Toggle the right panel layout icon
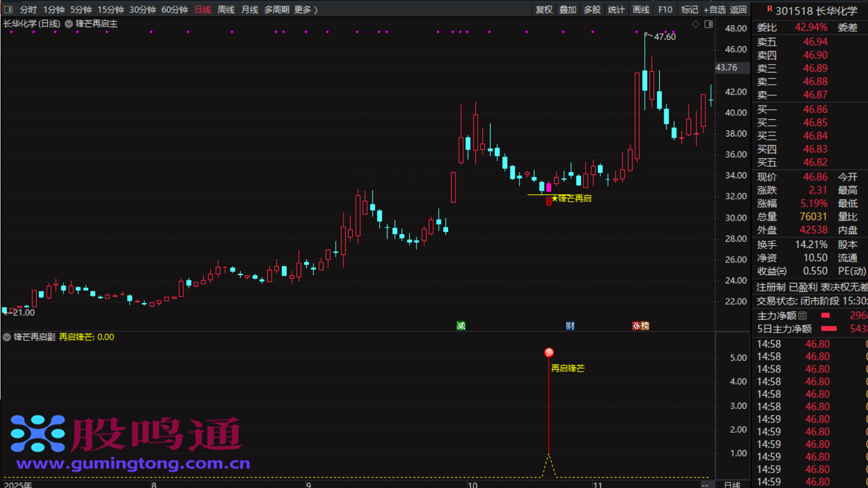This screenshot has height=488, width=868. pos(708,24)
